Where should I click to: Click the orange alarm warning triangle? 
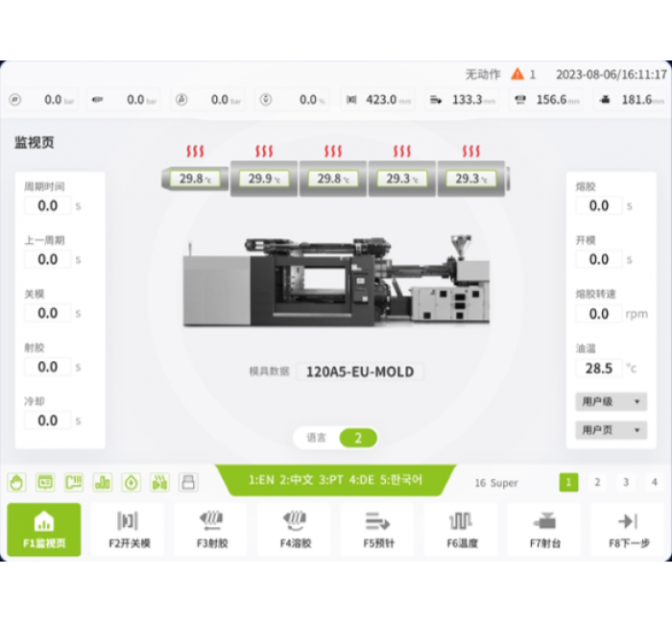(x=517, y=74)
